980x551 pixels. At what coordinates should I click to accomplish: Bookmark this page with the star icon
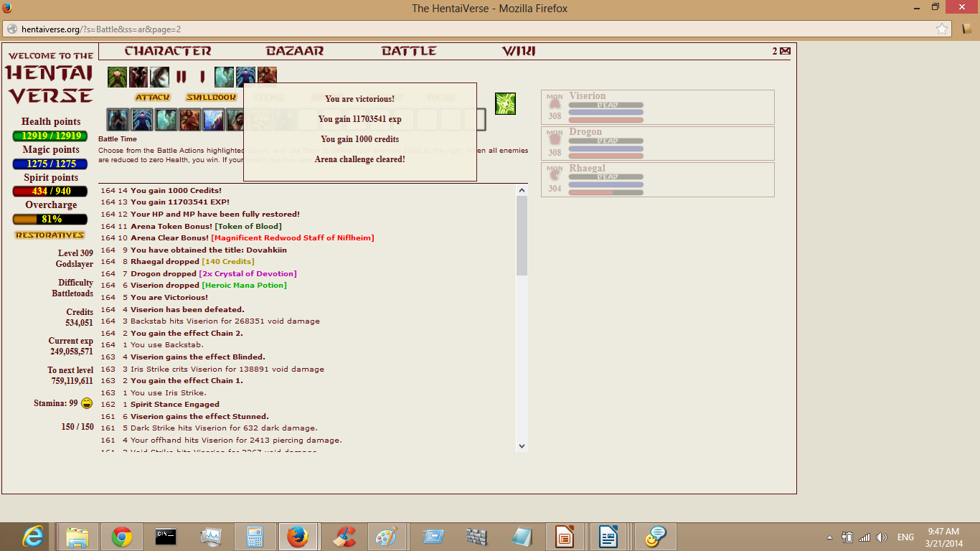[942, 29]
